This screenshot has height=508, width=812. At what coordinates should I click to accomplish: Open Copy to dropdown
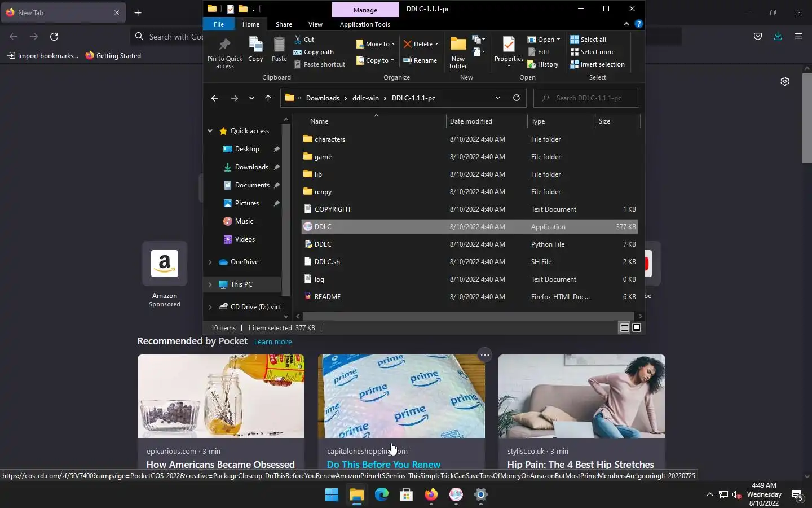[376, 60]
